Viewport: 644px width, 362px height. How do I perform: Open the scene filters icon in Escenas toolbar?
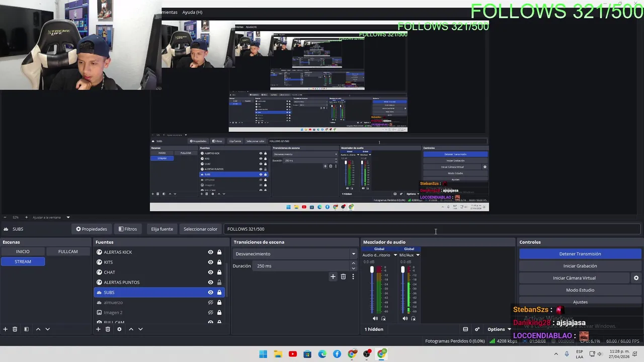[x=26, y=329]
